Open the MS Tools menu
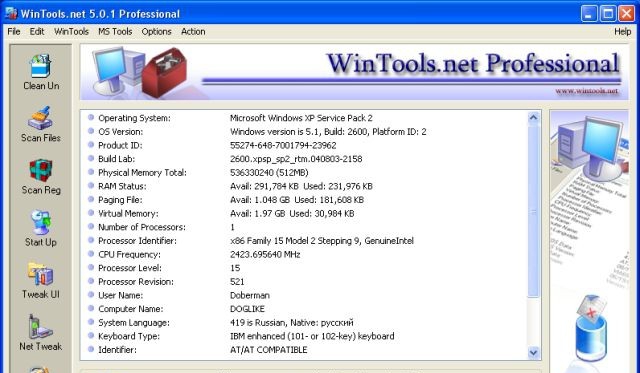 pos(115,31)
